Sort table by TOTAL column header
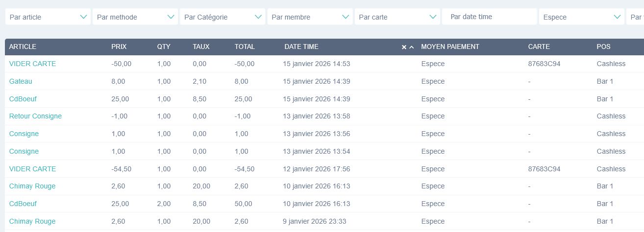 click(245, 47)
